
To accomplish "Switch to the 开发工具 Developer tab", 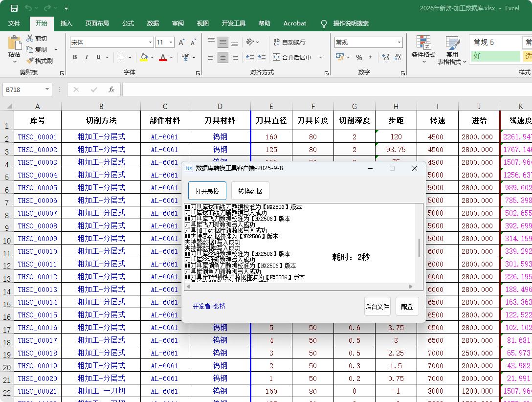I will coord(233,23).
